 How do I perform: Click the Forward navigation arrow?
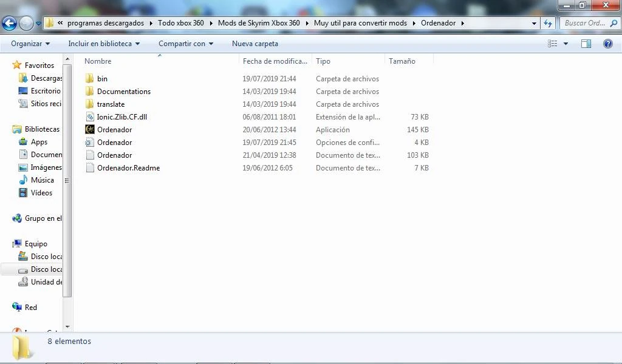(x=27, y=24)
